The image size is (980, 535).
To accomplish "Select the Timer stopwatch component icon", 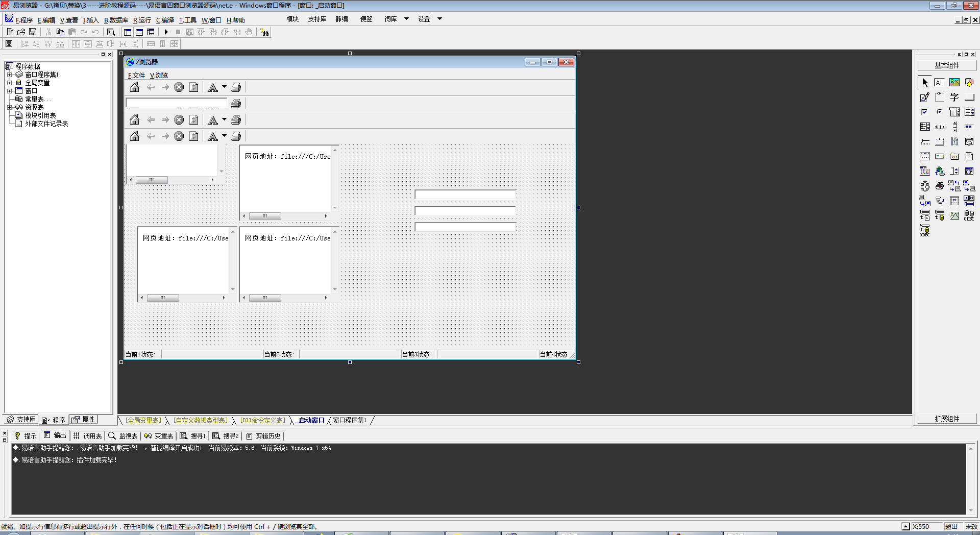I will coord(925,186).
